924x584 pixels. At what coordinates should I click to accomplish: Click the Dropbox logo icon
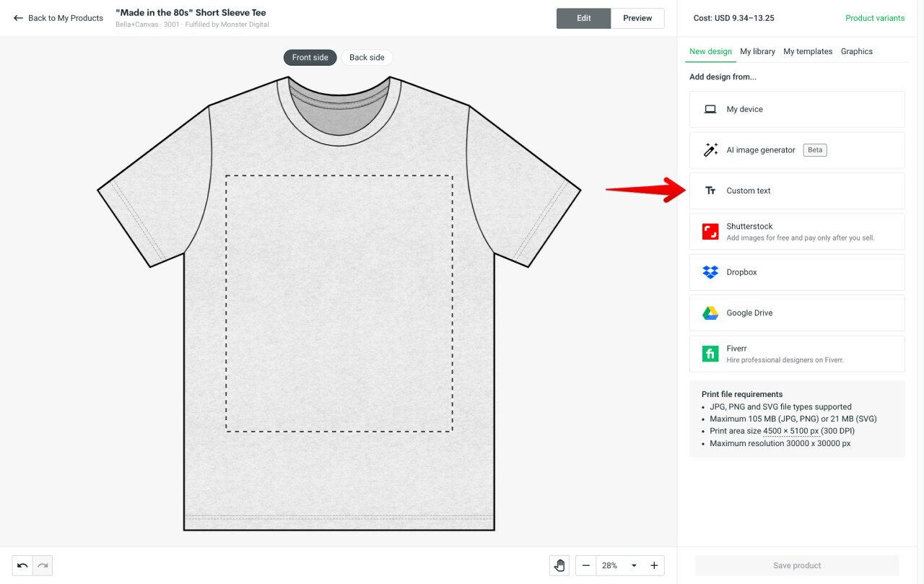tap(710, 272)
